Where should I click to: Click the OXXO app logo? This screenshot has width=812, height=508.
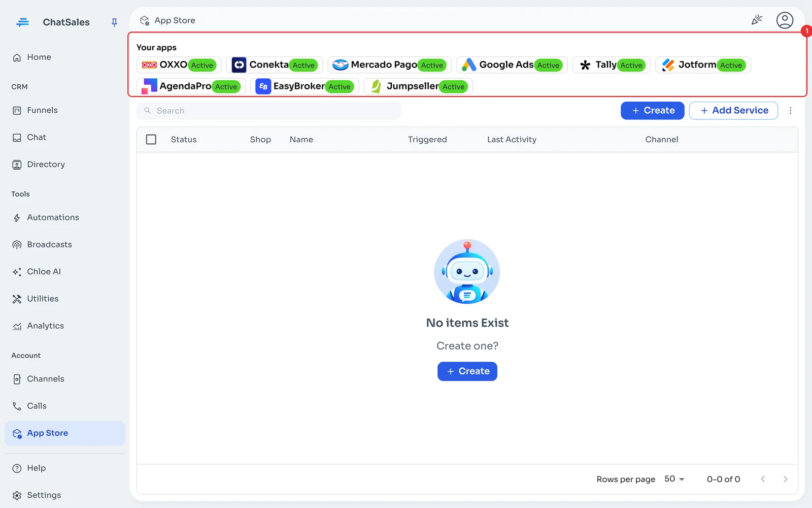[149, 65]
